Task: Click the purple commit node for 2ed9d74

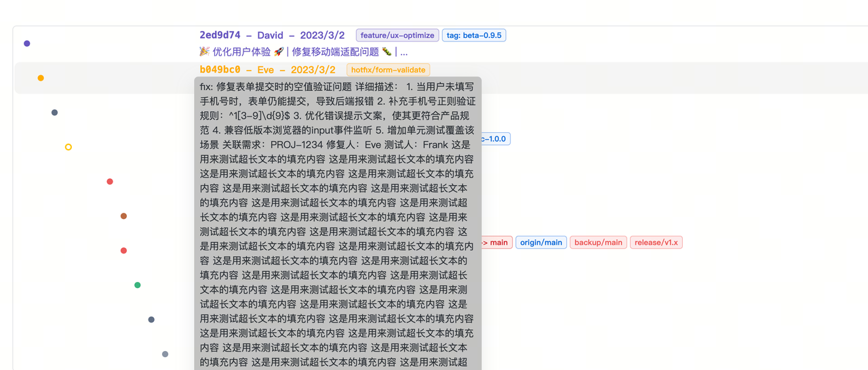Action: point(27,43)
